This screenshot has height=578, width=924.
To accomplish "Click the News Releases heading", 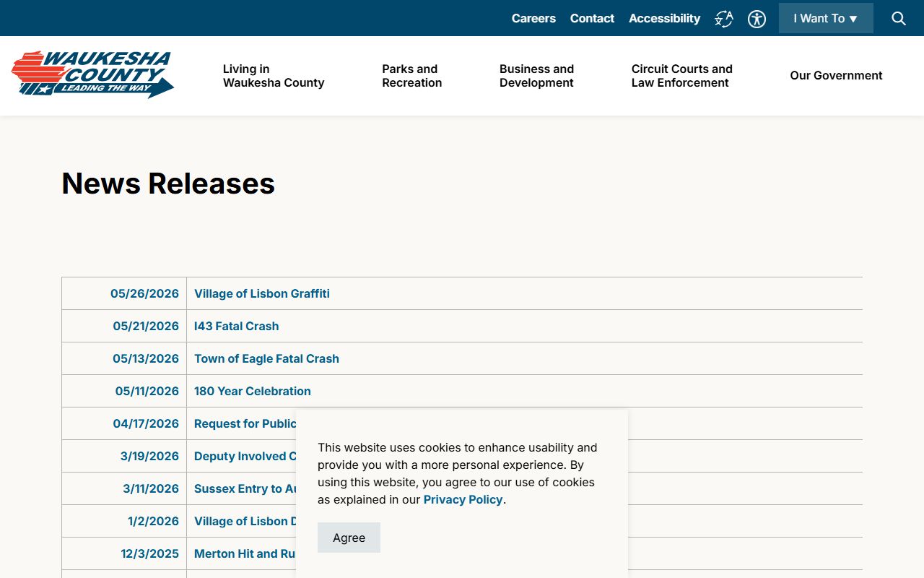I will (168, 184).
